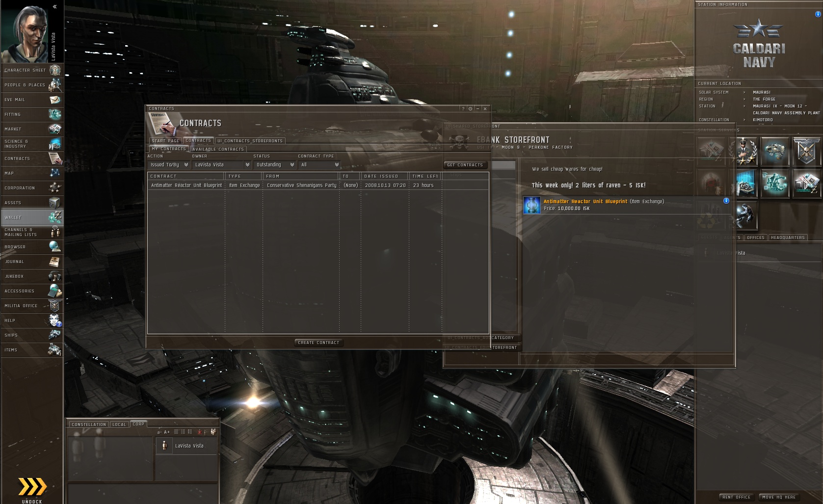Click the blueprint item icon in the storefront
Screen dimensions: 823x504
(x=531, y=205)
